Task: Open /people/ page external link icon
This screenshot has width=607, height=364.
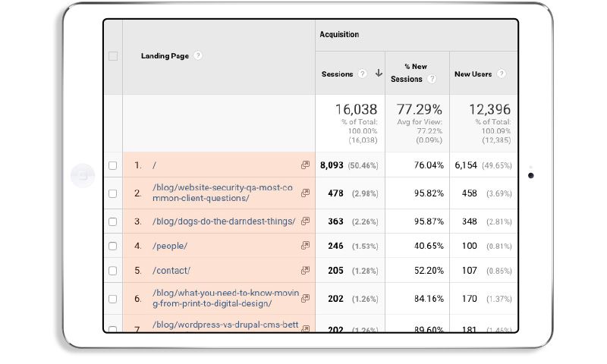Action: [306, 245]
